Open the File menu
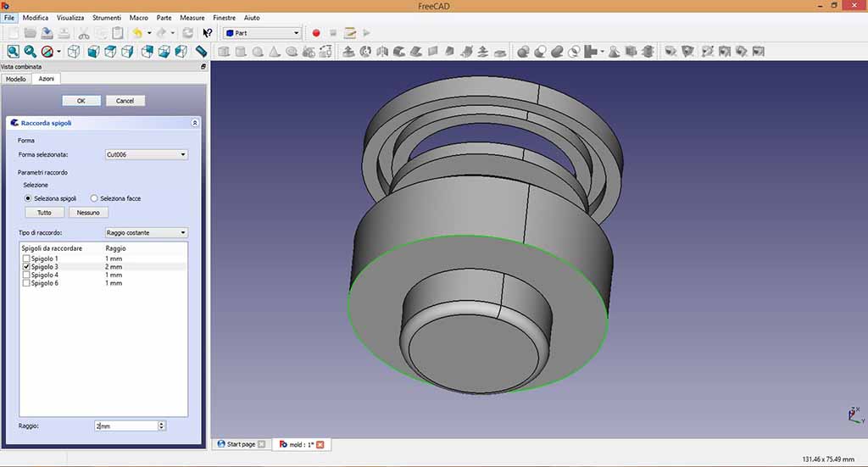Viewport: 868px width, 467px height. [9, 18]
